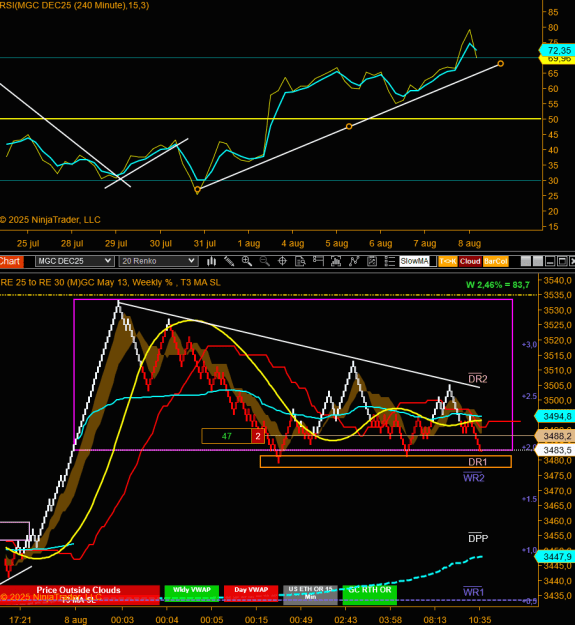Toggle the BarCol button
This screenshot has height=625, width=575.
496,261
